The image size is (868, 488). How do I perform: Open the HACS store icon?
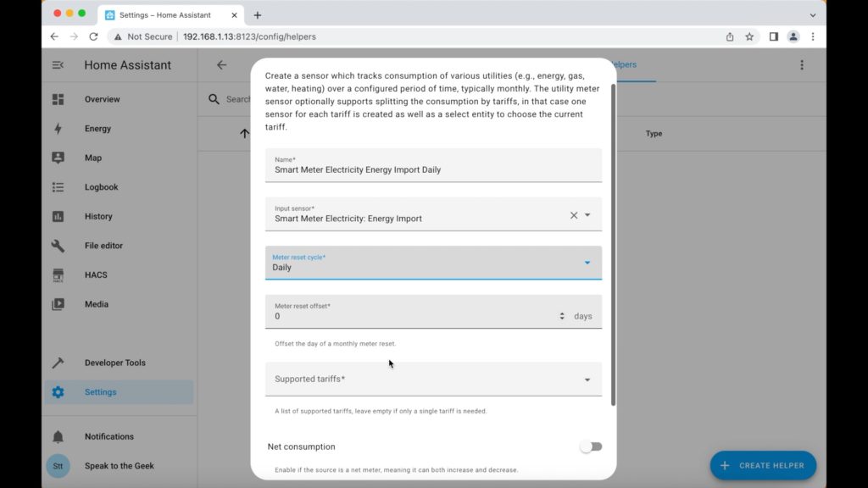(x=58, y=275)
